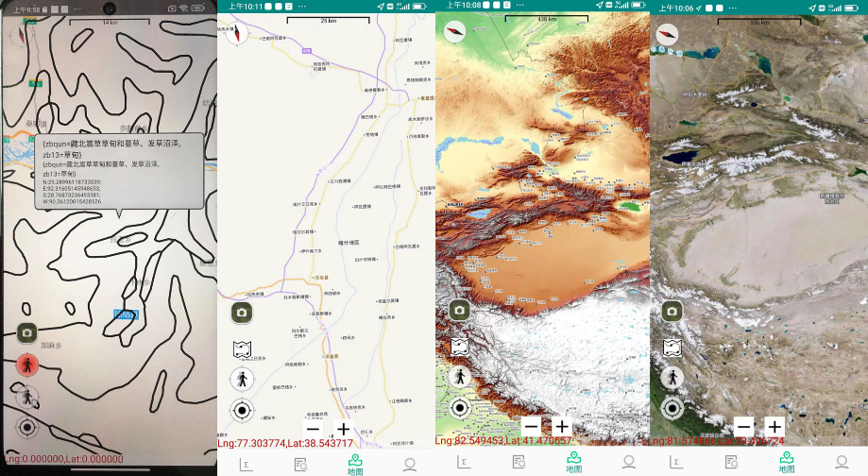Viewport: 868px width, 476px height.
Task: Tap the red walking-track button
Action: [27, 364]
